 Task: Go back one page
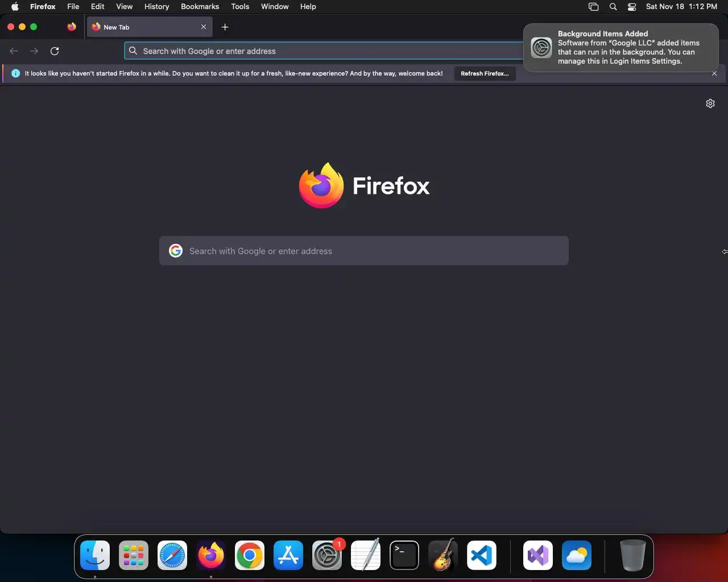[14, 51]
